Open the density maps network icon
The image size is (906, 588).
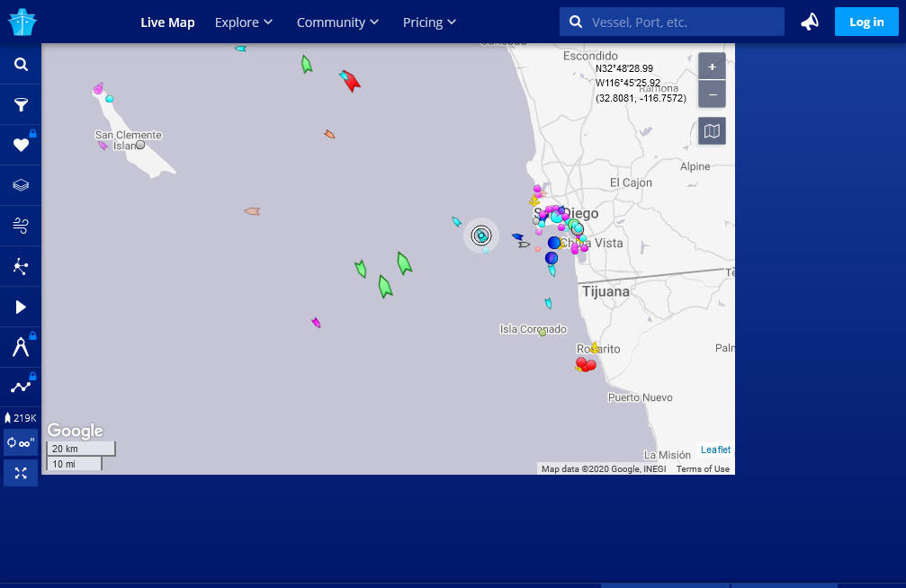pyautogui.click(x=21, y=266)
